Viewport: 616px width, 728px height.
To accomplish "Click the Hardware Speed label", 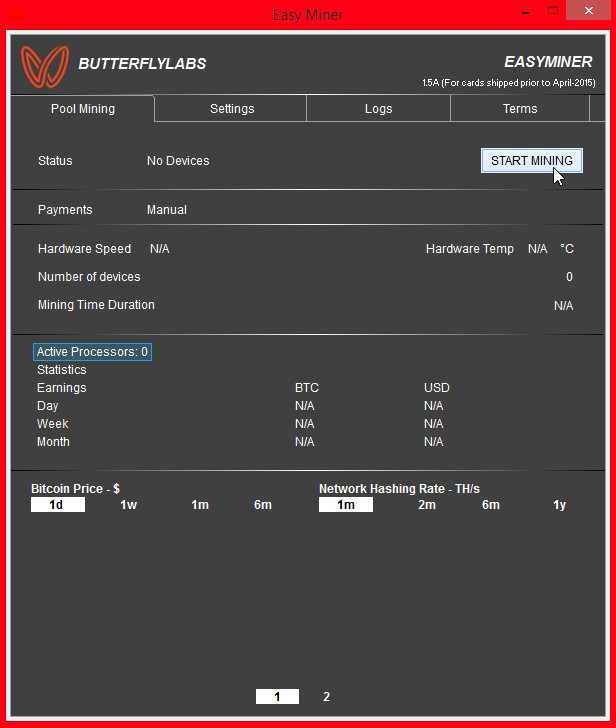I will [x=84, y=249].
